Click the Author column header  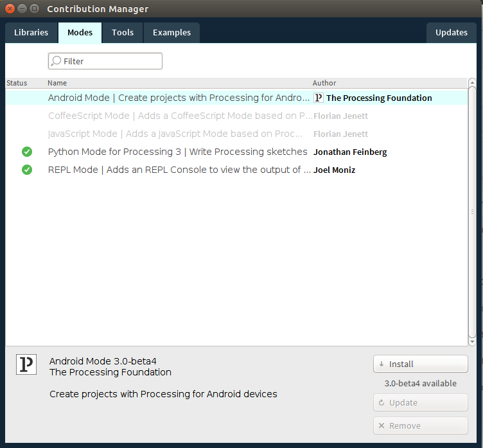(324, 83)
